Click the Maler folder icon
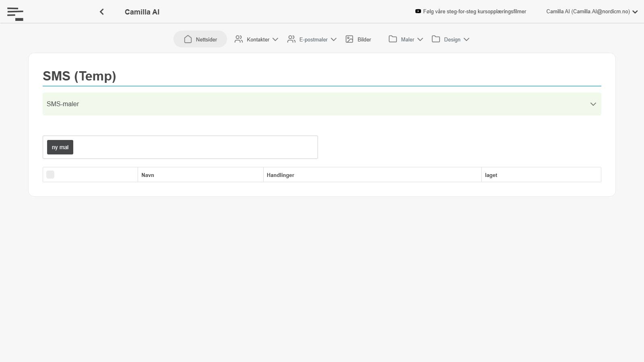This screenshot has height=362, width=644. click(393, 39)
